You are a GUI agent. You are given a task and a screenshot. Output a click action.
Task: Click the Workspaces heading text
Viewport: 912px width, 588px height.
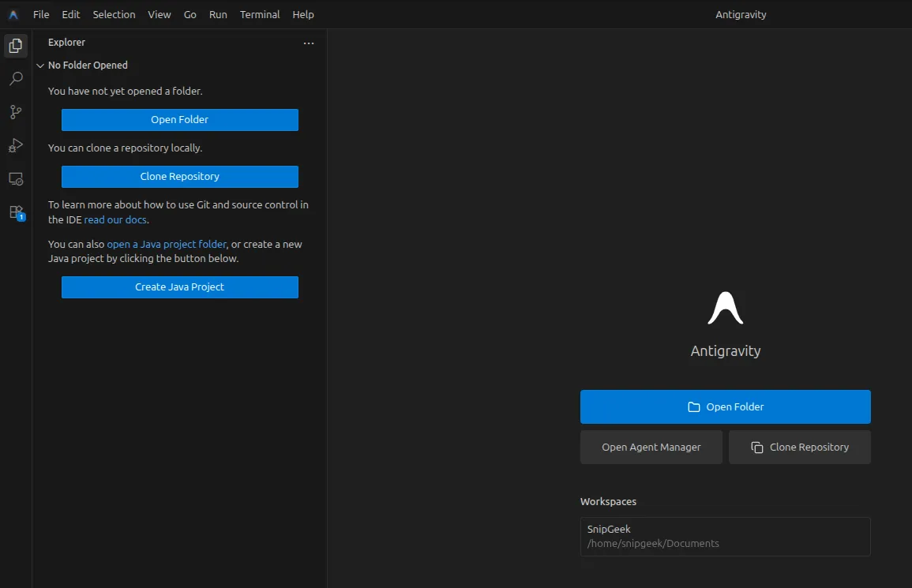click(x=608, y=501)
